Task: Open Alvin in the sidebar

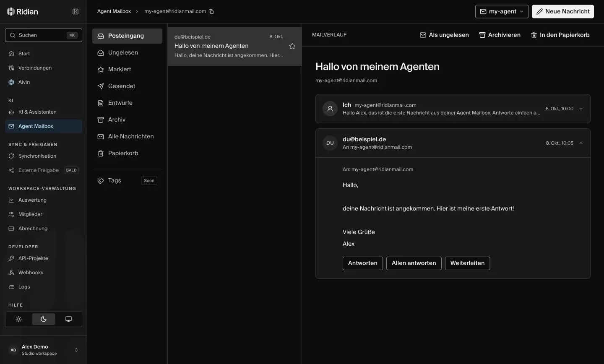Action: pyautogui.click(x=44, y=82)
